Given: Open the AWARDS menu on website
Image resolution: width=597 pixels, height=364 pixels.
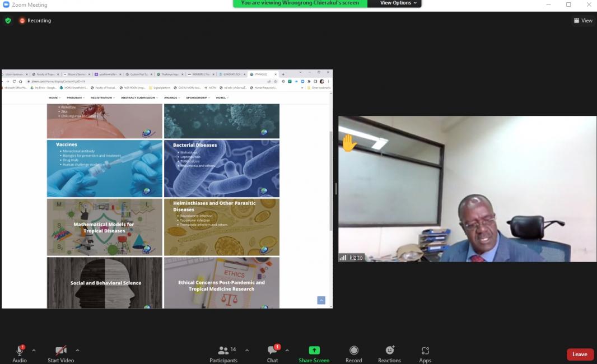Looking at the screenshot, I should (172, 98).
